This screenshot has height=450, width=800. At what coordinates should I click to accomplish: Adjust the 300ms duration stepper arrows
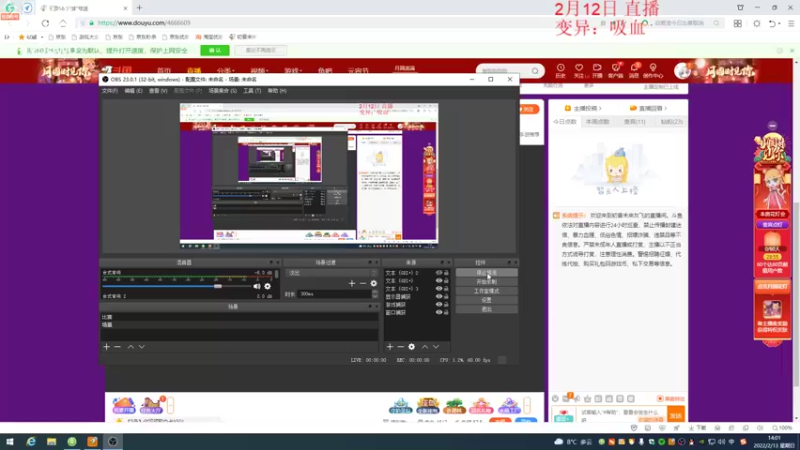375,294
